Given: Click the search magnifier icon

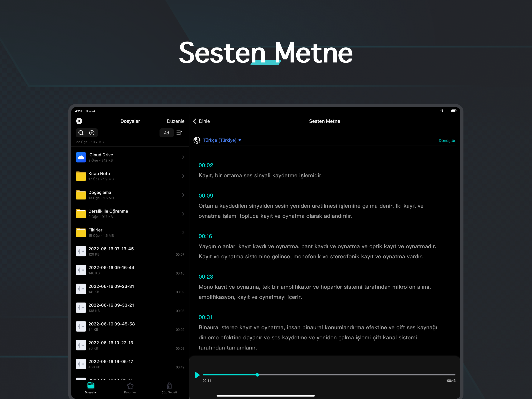Looking at the screenshot, I should [81, 133].
